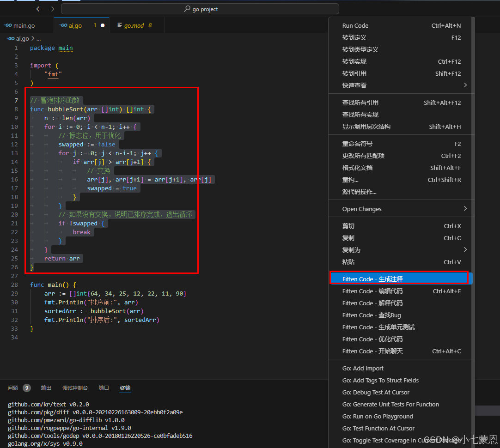Switch to 调试控制台 panel tab
The width and height of the screenshot is (500, 448).
click(75, 388)
